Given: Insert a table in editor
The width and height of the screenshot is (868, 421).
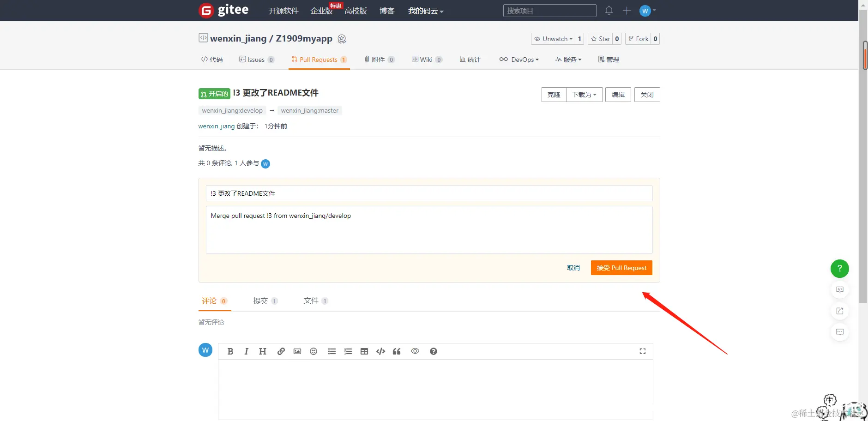Looking at the screenshot, I should [364, 351].
